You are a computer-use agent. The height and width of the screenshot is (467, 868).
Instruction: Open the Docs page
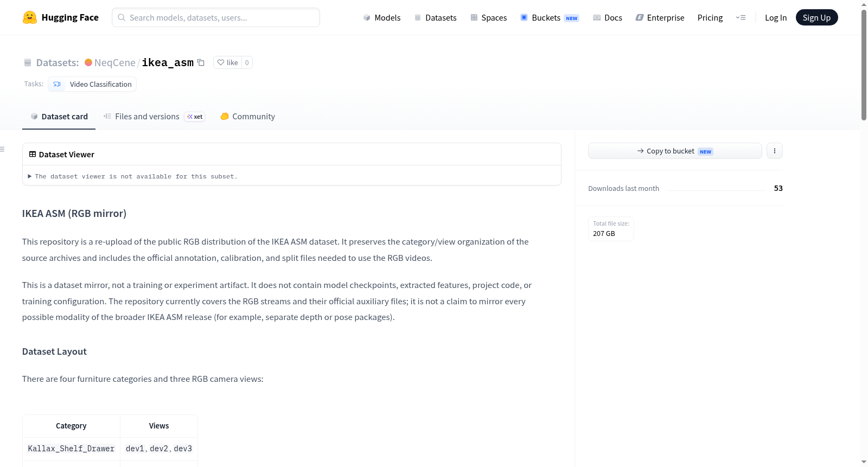(608, 17)
